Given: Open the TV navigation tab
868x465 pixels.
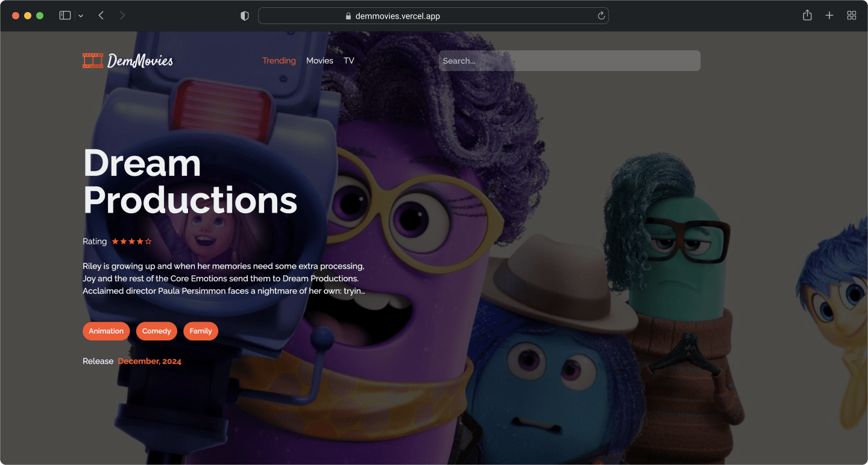Looking at the screenshot, I should coord(349,61).
